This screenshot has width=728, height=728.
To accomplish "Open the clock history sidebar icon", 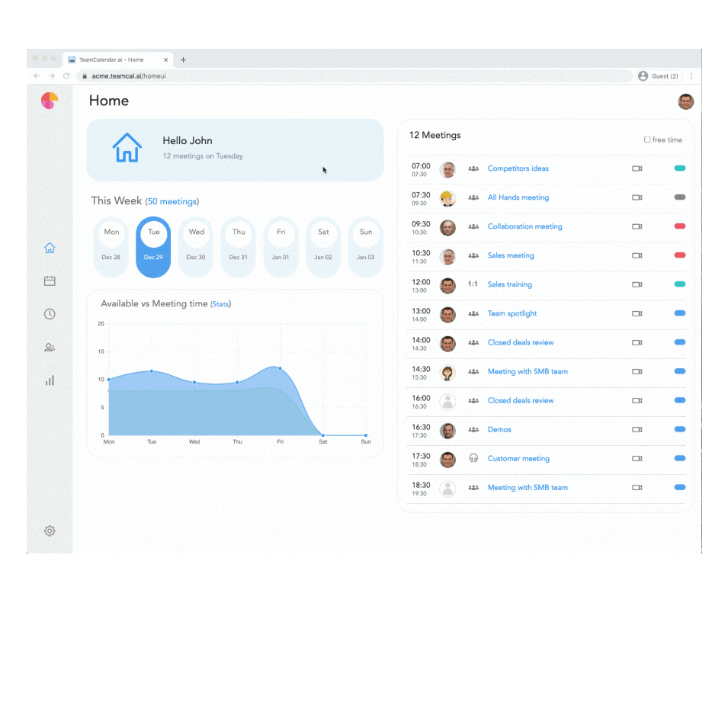I will pyautogui.click(x=50, y=314).
